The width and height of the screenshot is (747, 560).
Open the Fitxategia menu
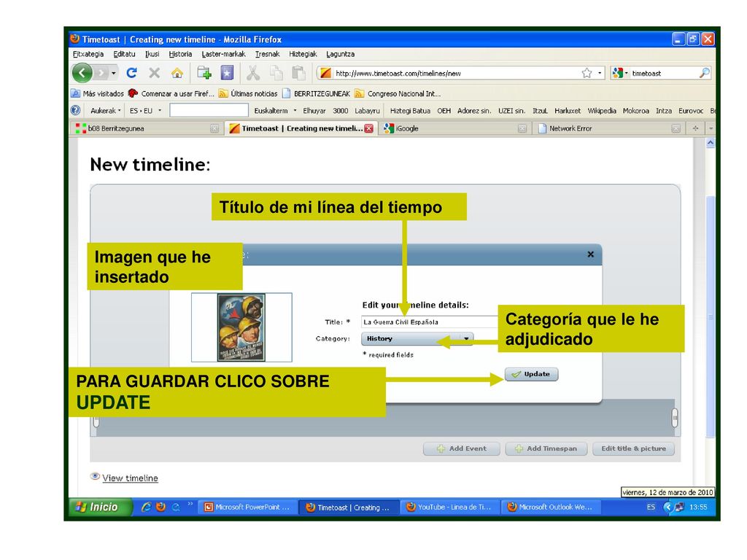88,54
